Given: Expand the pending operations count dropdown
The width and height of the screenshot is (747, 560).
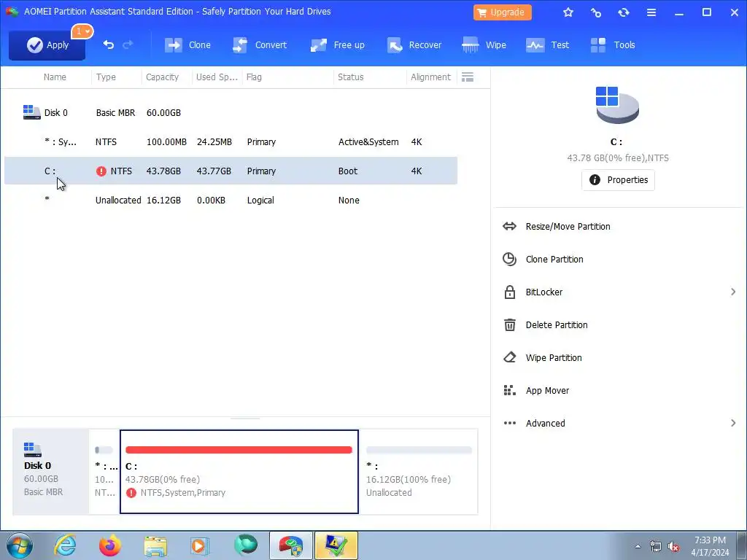Looking at the screenshot, I should coord(82,31).
